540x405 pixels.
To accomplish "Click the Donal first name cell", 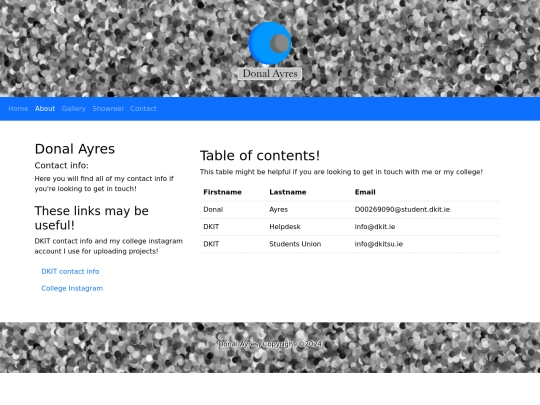I will click(x=213, y=209).
